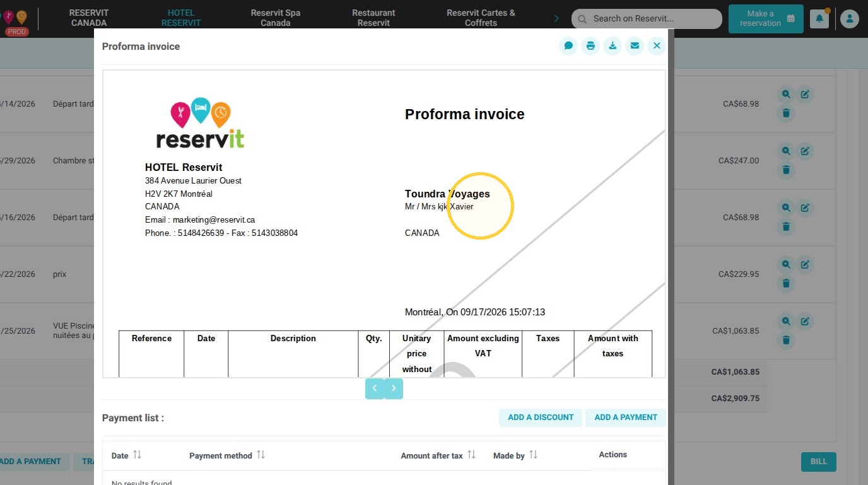
Task: Expand more top navigation tabs chevron
Action: click(x=556, y=18)
